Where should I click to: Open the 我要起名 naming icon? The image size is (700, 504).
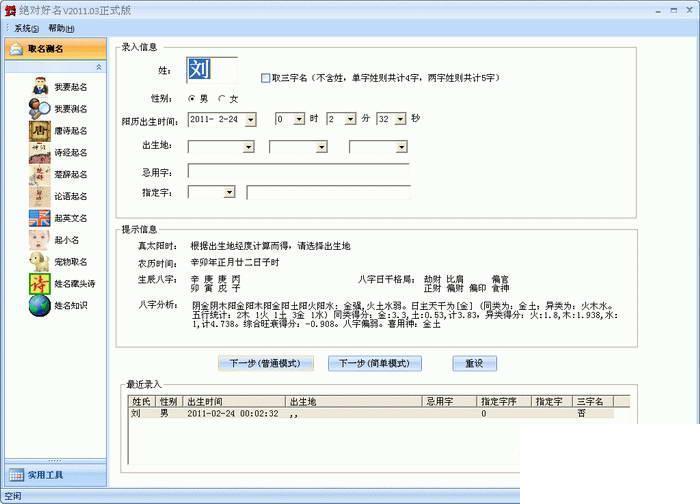point(40,87)
